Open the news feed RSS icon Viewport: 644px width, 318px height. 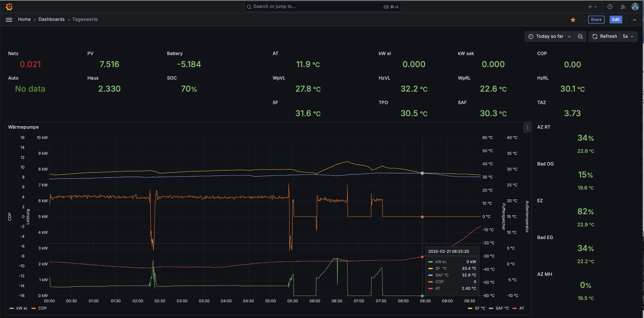tap(623, 7)
